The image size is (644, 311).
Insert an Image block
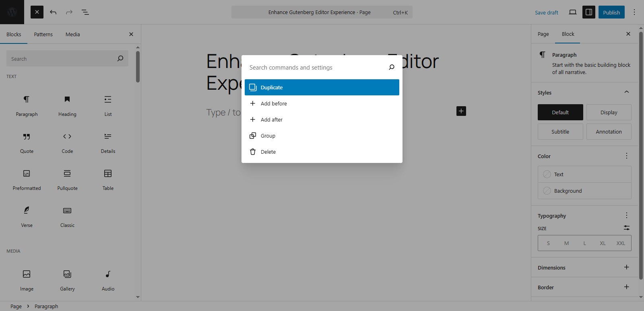coord(27,280)
